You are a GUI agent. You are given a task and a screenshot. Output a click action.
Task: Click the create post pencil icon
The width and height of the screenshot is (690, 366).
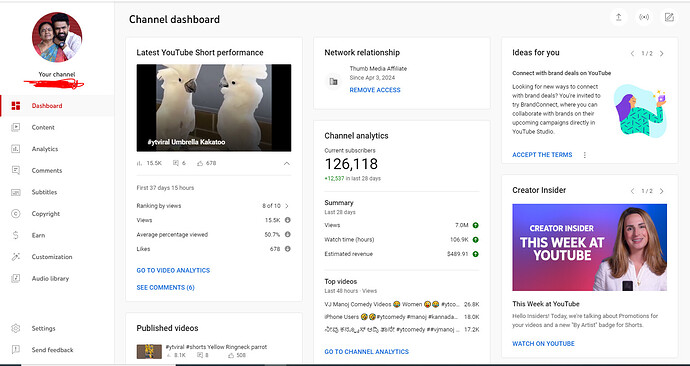669,17
